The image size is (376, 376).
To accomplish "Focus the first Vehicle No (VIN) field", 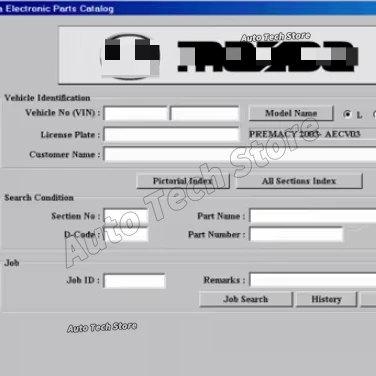I will pos(135,113).
